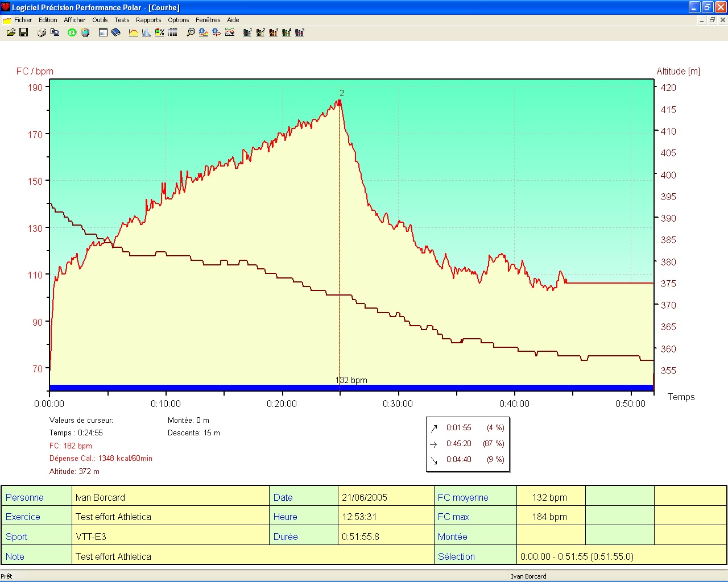728x582 pixels.
Task: Select bar chart icon numbered 1
Action: click(x=247, y=32)
